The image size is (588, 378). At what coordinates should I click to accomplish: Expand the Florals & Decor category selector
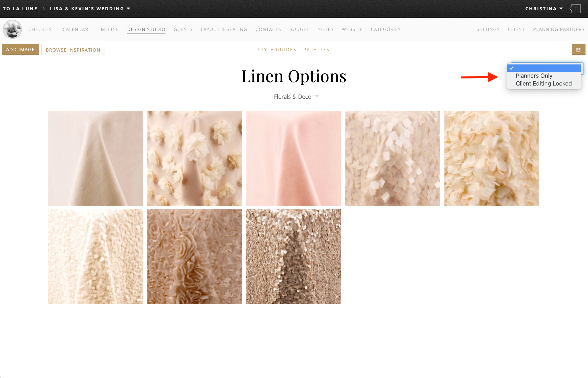pos(296,97)
